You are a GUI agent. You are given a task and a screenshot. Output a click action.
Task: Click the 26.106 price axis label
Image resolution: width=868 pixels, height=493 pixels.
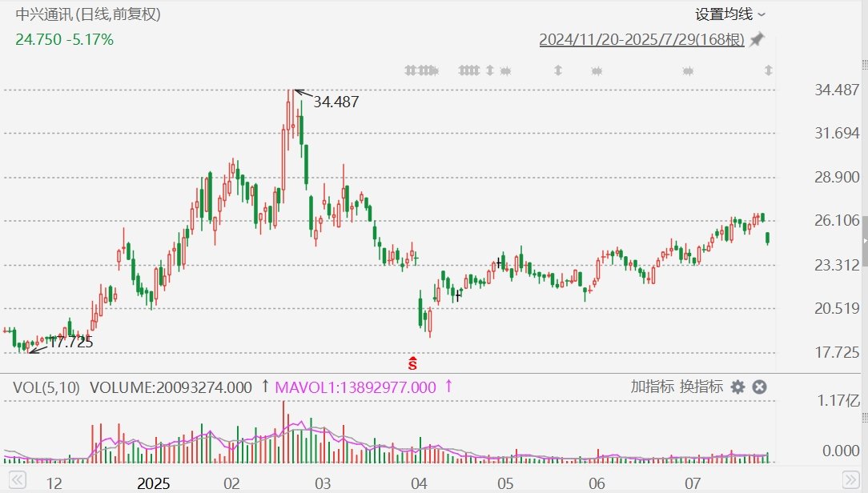(837, 221)
